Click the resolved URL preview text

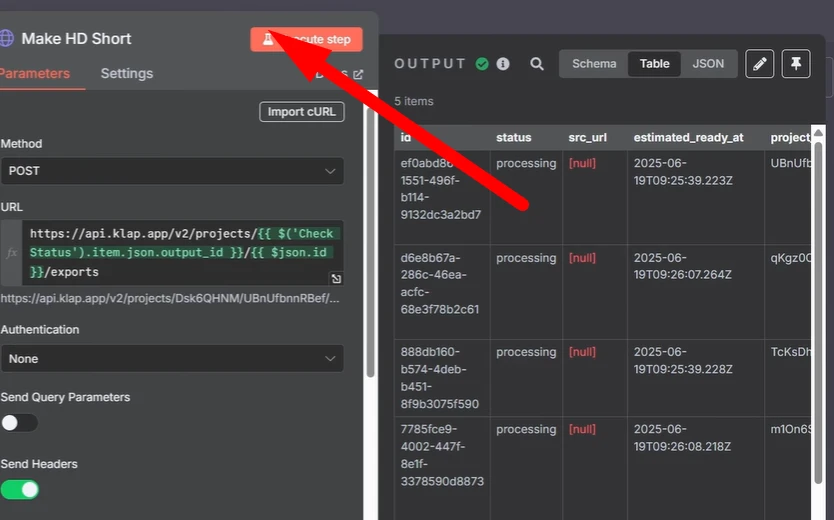point(170,298)
